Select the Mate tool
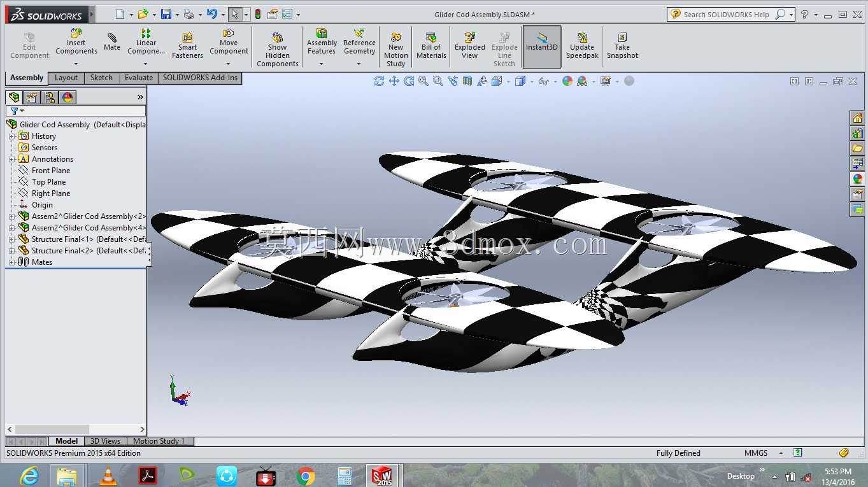The image size is (868, 487). pos(112,42)
